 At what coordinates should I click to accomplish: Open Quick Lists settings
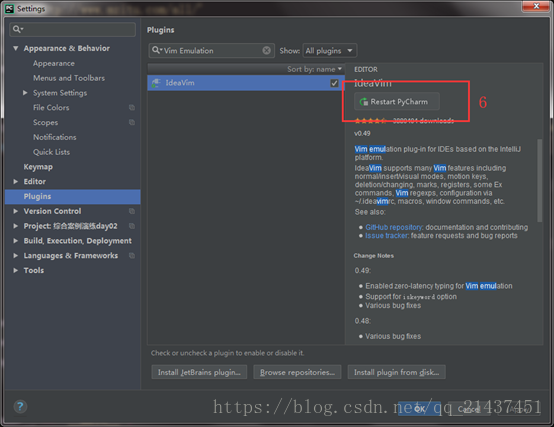pos(51,152)
